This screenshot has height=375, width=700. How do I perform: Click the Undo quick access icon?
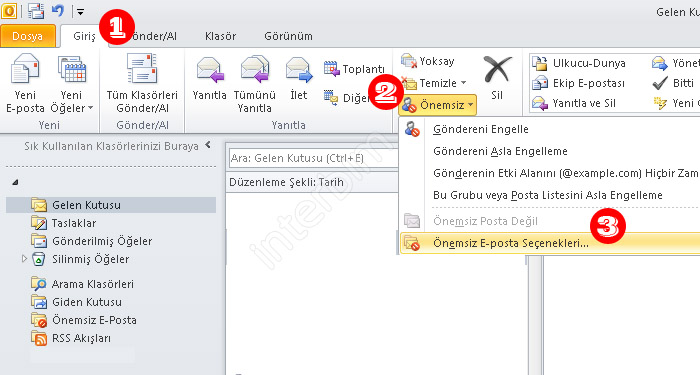pyautogui.click(x=58, y=11)
